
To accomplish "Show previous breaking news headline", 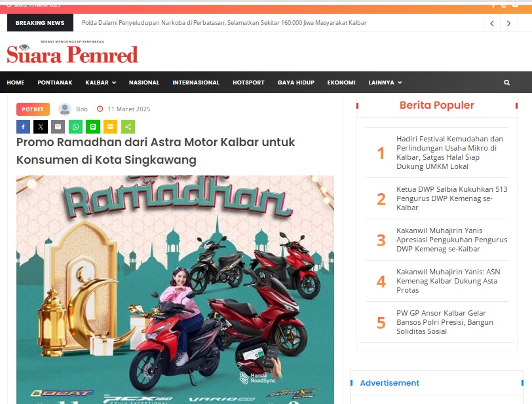I will coord(491,24).
